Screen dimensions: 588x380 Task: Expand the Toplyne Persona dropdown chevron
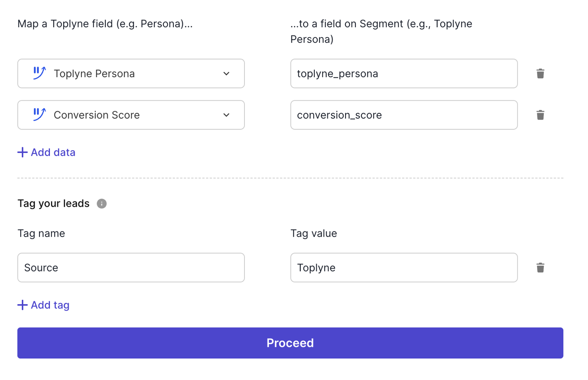point(226,73)
